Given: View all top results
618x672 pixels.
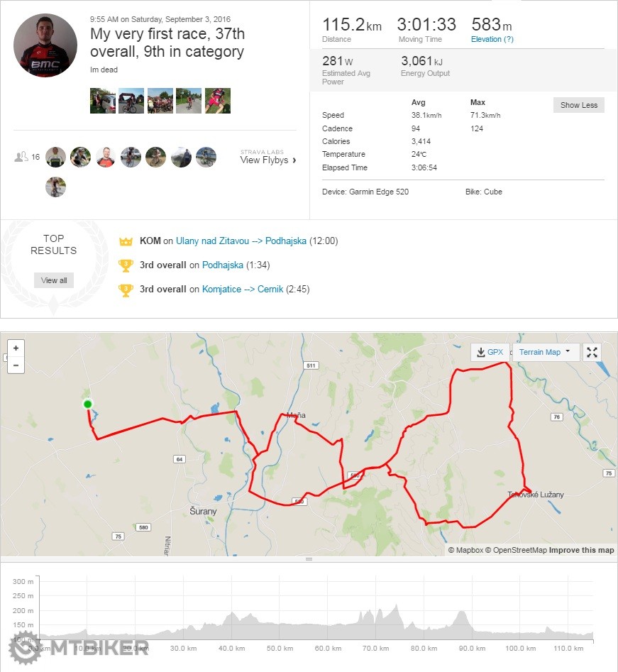Looking at the screenshot, I should coord(54,280).
